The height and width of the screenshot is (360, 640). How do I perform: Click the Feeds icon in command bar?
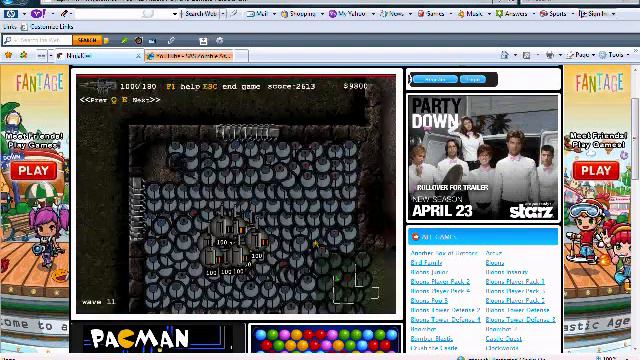point(527,55)
